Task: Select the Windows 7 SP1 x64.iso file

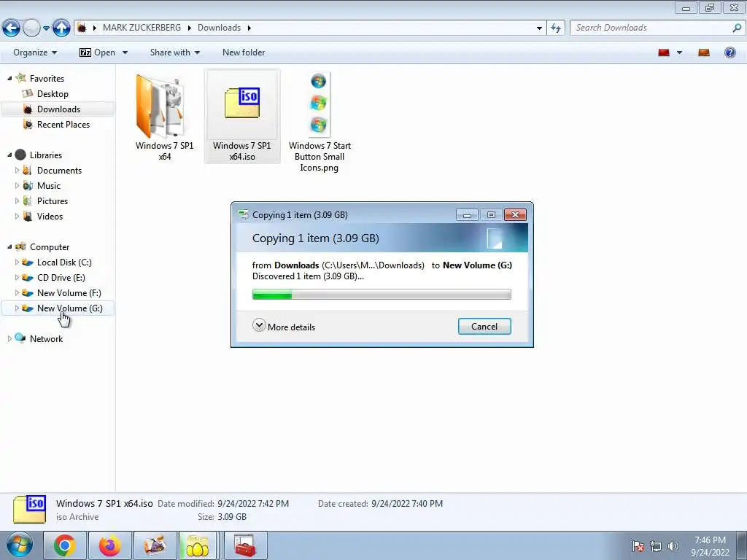Action: click(x=242, y=117)
